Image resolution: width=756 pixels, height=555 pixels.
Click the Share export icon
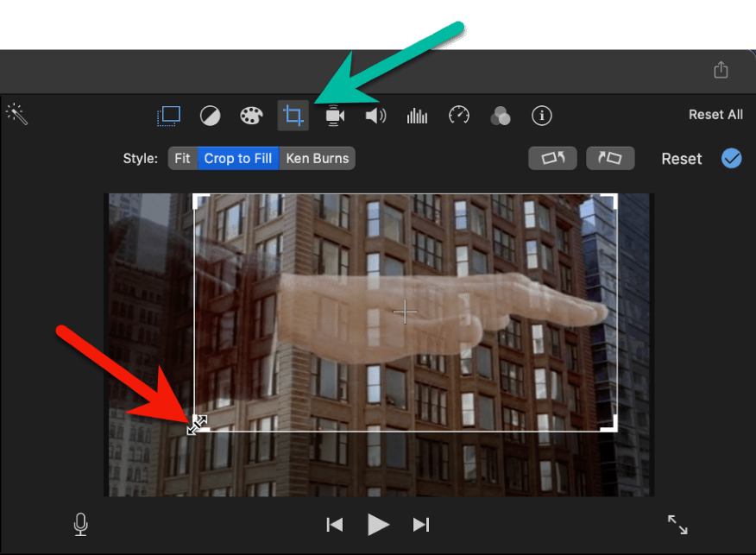pos(721,69)
